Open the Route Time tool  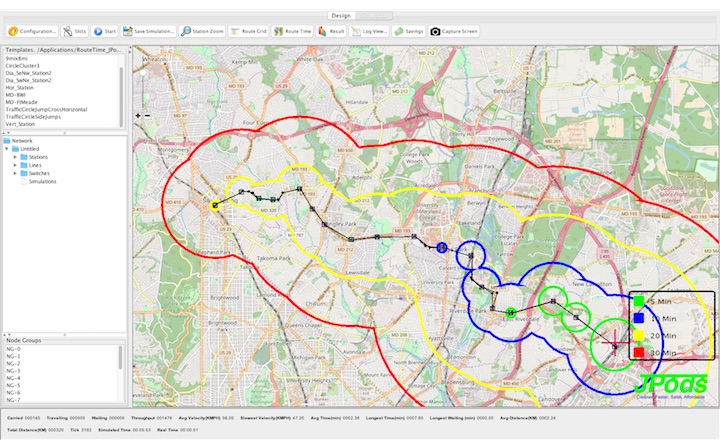[293, 31]
